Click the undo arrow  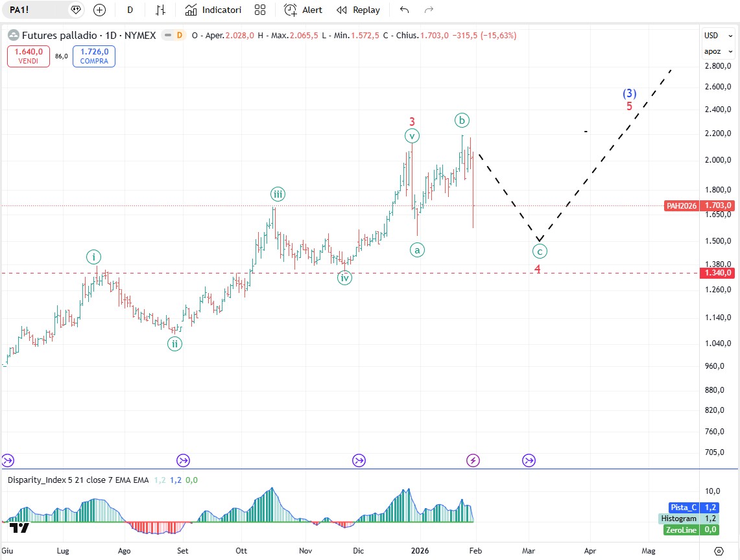(x=405, y=10)
